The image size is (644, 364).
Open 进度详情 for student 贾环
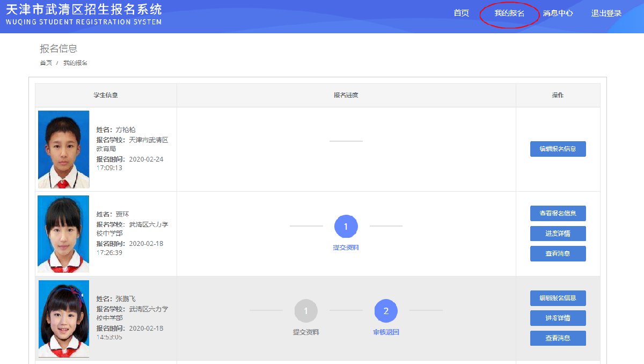558,234
